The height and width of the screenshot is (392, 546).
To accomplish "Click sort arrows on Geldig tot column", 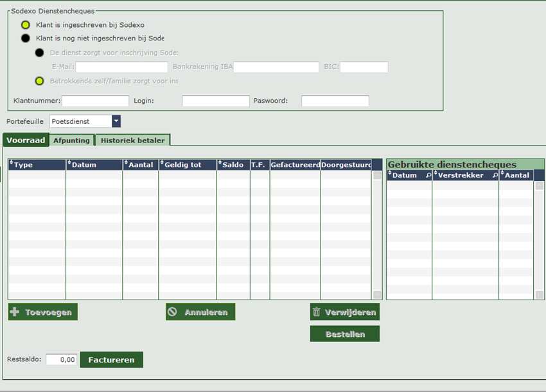I will [162, 165].
